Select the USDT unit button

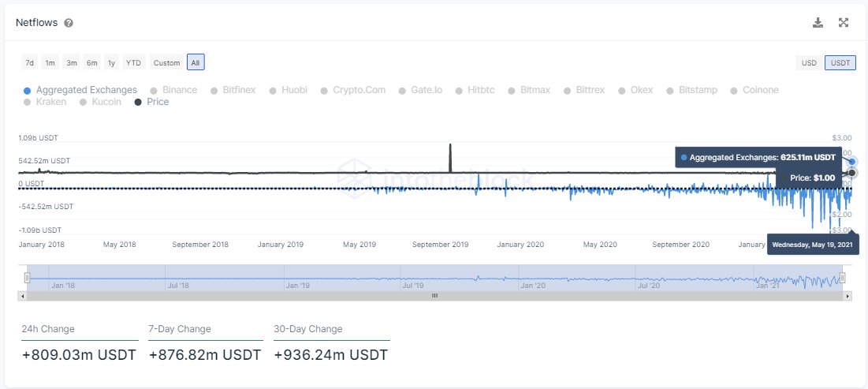pyautogui.click(x=840, y=62)
